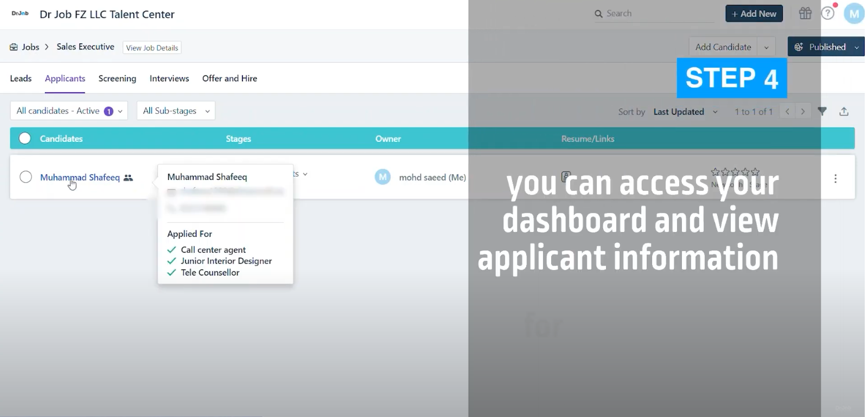
Task: Click the DrJob logo icon
Action: (x=20, y=14)
